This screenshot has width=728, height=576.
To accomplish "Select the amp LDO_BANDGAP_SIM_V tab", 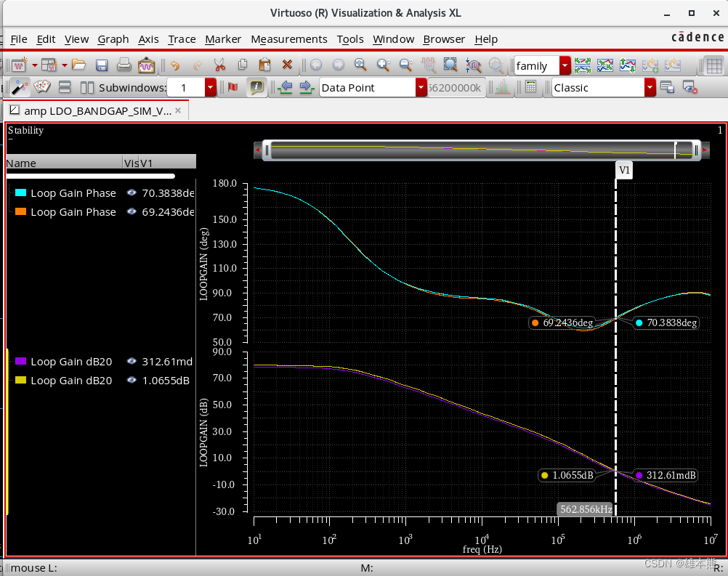I will click(97, 110).
